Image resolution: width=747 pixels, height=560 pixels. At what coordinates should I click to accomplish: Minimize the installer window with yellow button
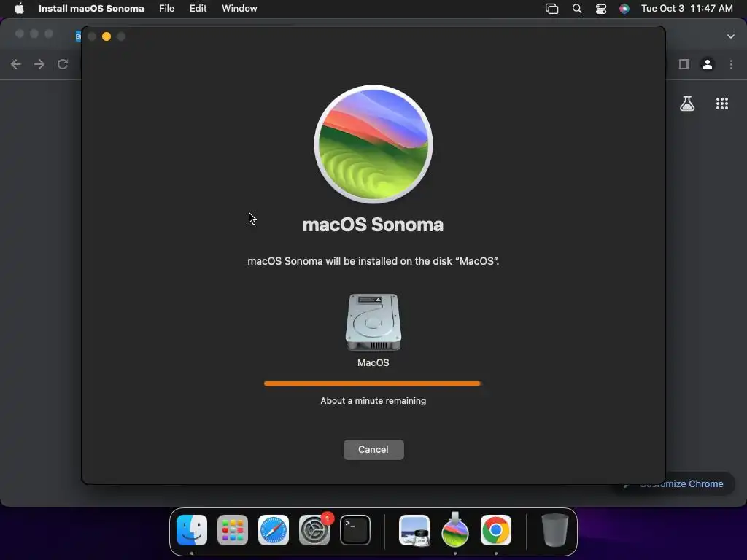point(107,36)
